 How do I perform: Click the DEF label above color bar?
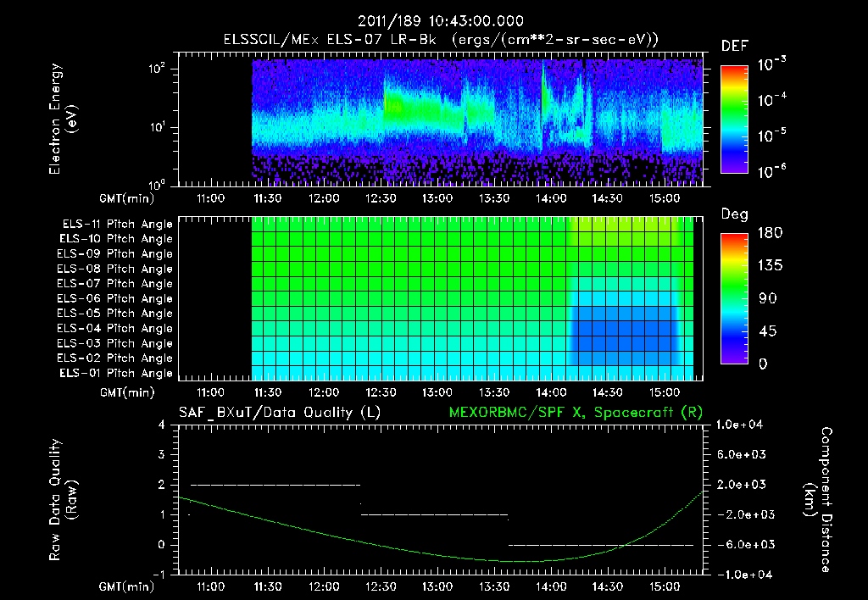point(735,47)
